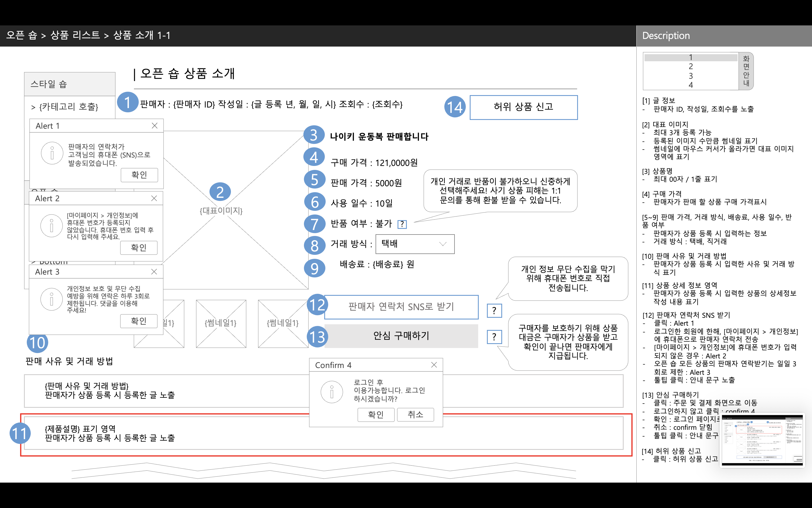Click 판매자 연락처 SNS로 받기 button
Viewport: 812px width, 508px height.
401,307
